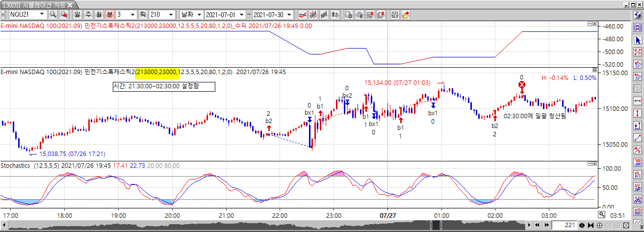The image size is (644, 232).
Task: Click the save chart floppy disk icon
Action: click(x=394, y=15)
